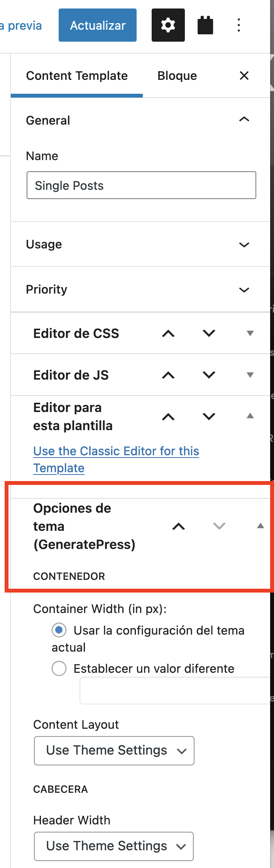274x868 pixels.
Task: Open Use the Classic Editor link
Action: [x=116, y=459]
